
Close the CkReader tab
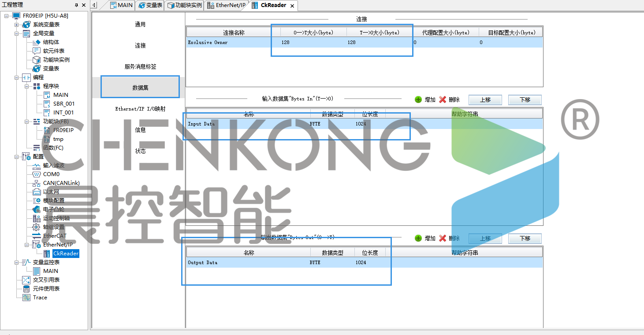click(x=292, y=6)
